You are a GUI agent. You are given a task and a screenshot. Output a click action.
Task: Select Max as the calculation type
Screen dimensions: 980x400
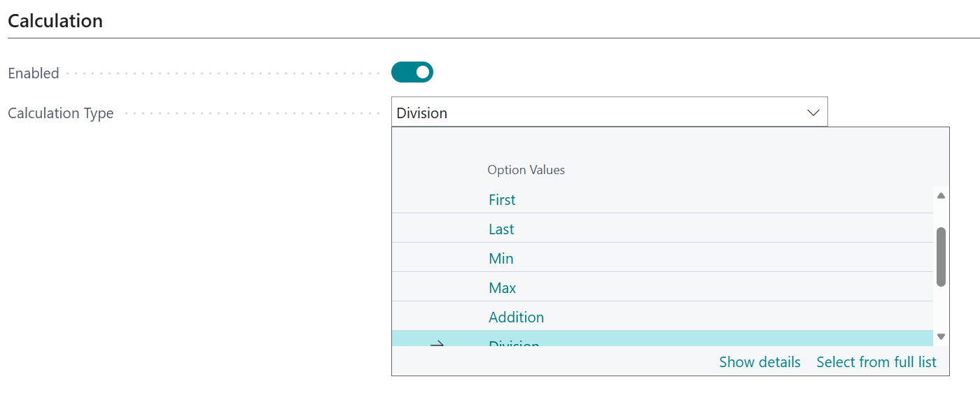[502, 288]
